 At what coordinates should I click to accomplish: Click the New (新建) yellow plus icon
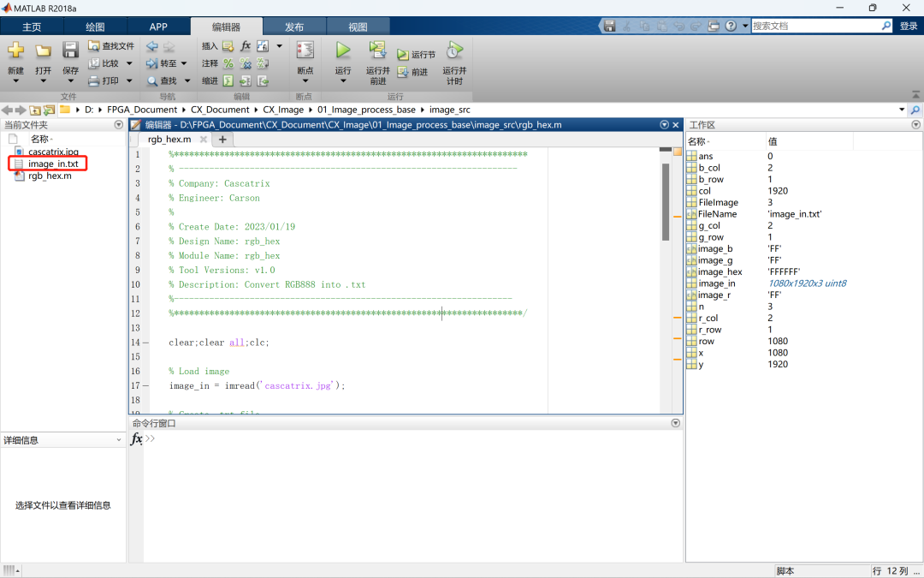[15, 51]
